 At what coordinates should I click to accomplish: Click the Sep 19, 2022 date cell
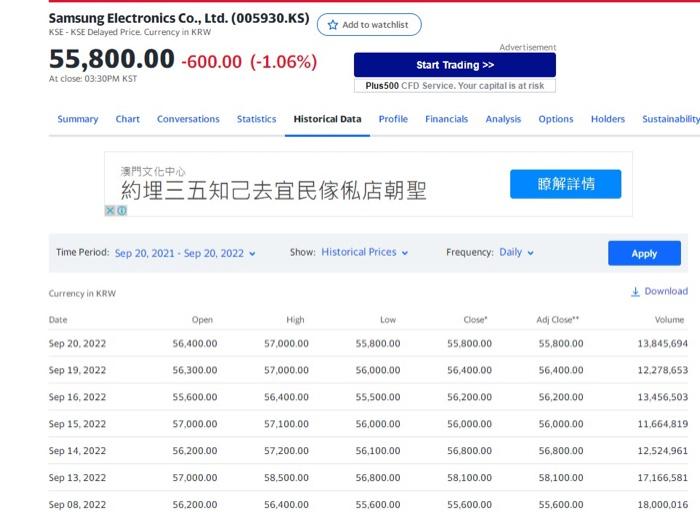tap(77, 370)
